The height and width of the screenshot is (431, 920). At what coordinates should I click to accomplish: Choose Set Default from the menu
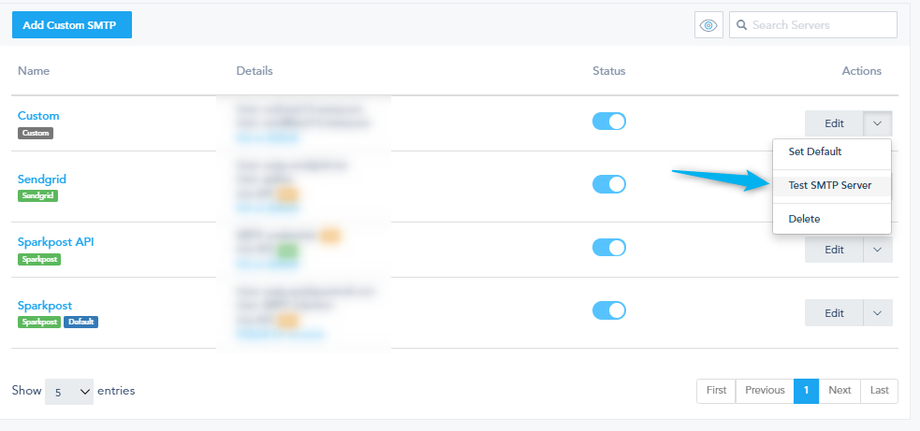tap(815, 152)
